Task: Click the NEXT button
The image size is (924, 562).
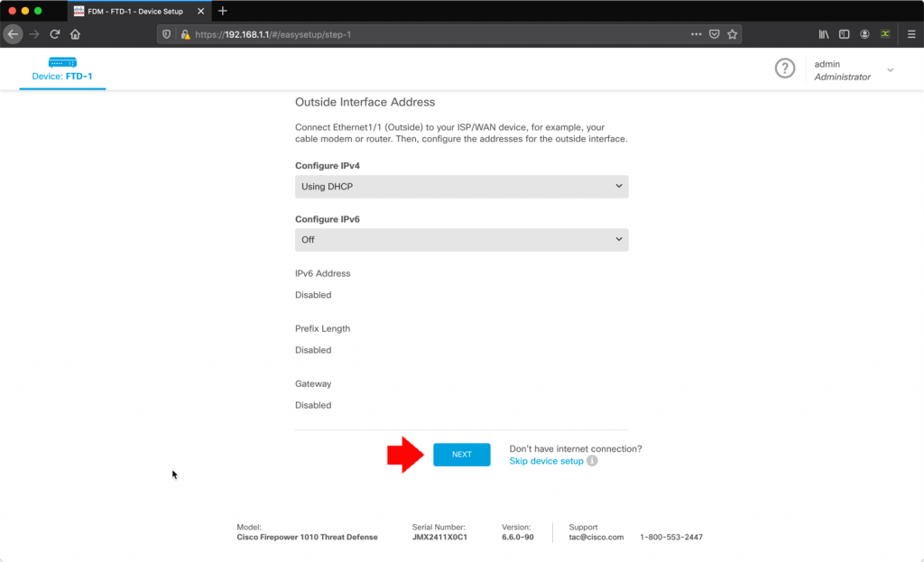Action: tap(461, 455)
